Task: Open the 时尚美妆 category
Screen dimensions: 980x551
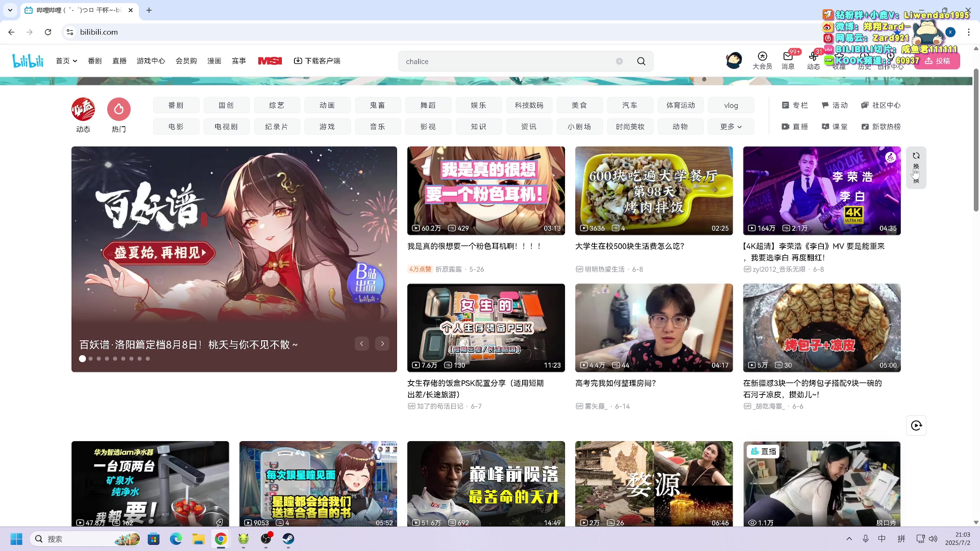Action: (x=630, y=127)
